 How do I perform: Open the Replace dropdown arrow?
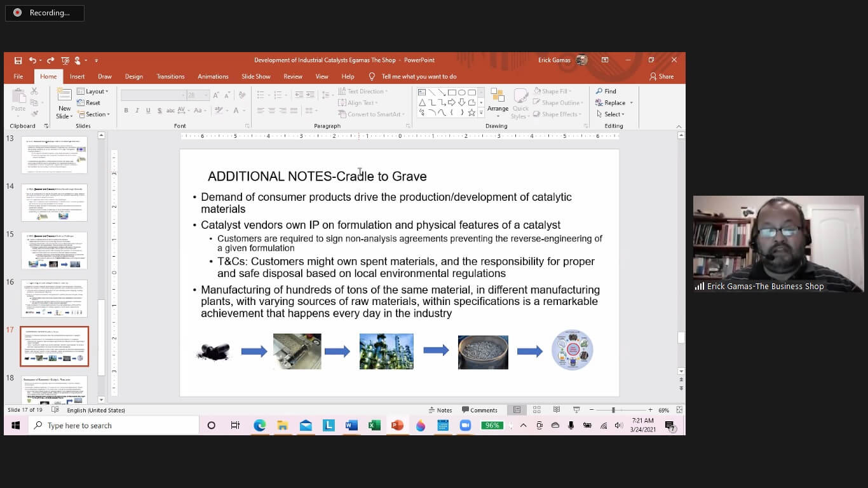(631, 103)
